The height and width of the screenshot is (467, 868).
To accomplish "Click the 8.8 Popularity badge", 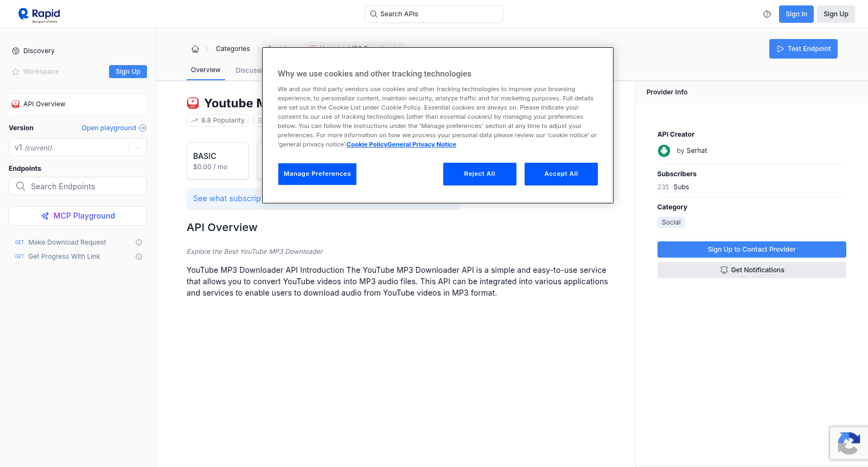I will tap(218, 120).
